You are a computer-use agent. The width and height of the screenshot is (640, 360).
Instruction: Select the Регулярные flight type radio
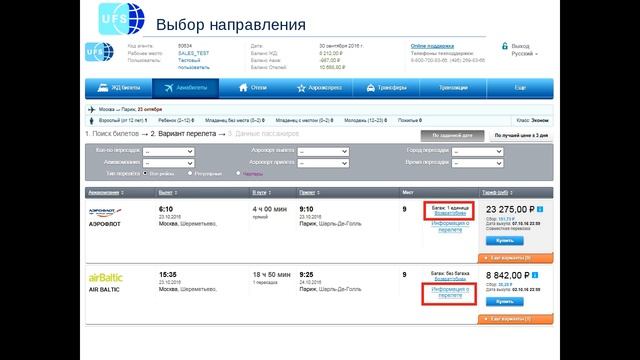coord(190,173)
